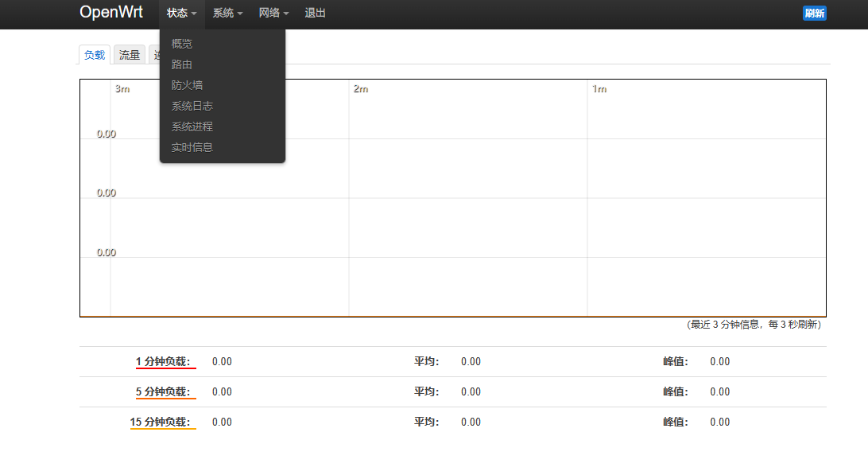Image resolution: width=868 pixels, height=475 pixels.
Task: Select 概览 from the status menu
Action: pyautogui.click(x=222, y=44)
